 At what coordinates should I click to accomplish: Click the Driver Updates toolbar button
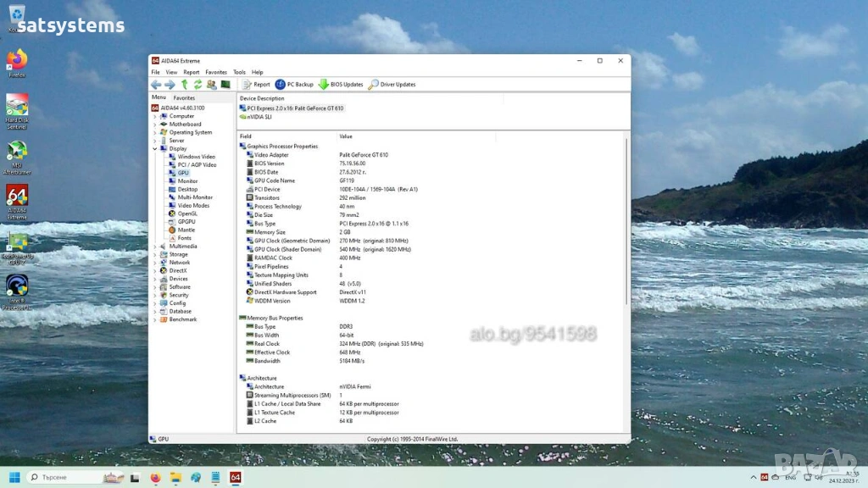coord(392,85)
